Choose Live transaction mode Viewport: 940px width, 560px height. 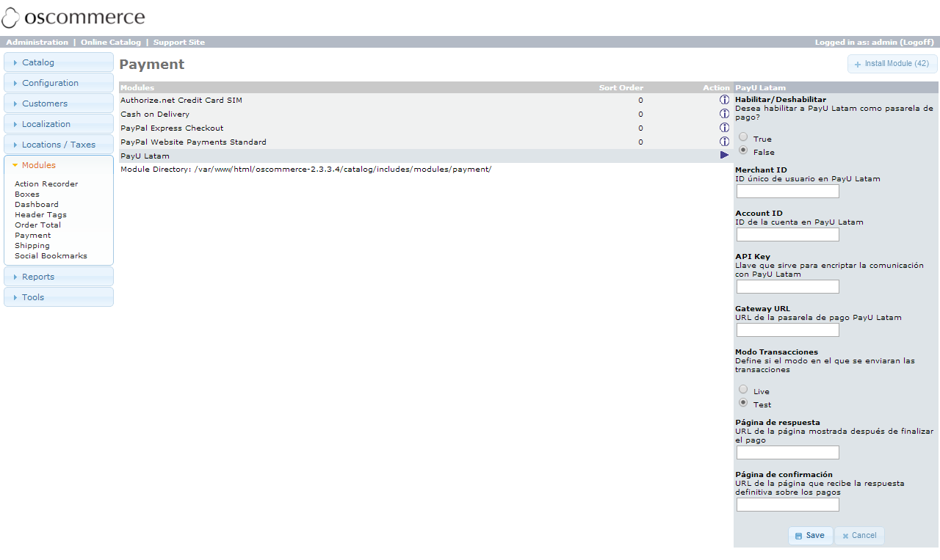pyautogui.click(x=743, y=390)
